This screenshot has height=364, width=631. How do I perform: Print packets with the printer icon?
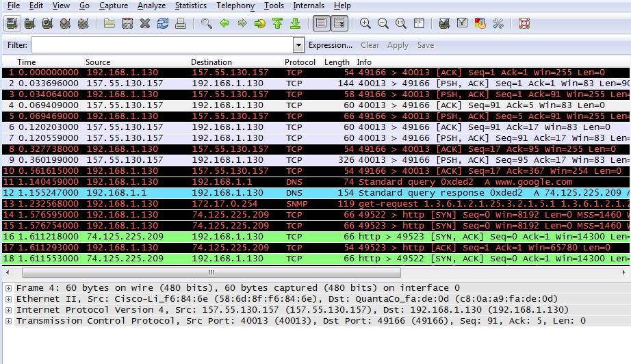tap(181, 23)
